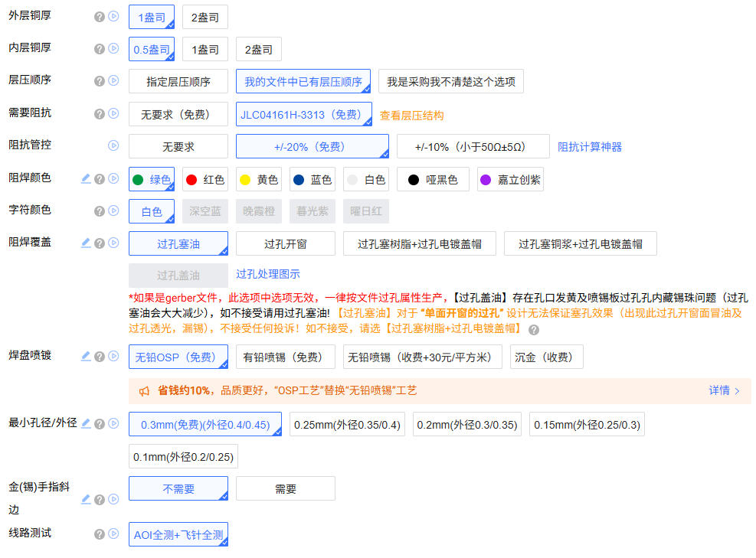Screen dimensions: 756x558
Task: Click the help icon beside 需要阻抗
Action: (x=100, y=114)
